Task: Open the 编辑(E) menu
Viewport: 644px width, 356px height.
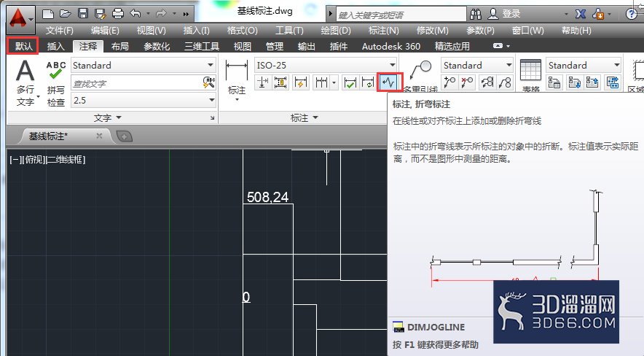Action: [x=105, y=31]
